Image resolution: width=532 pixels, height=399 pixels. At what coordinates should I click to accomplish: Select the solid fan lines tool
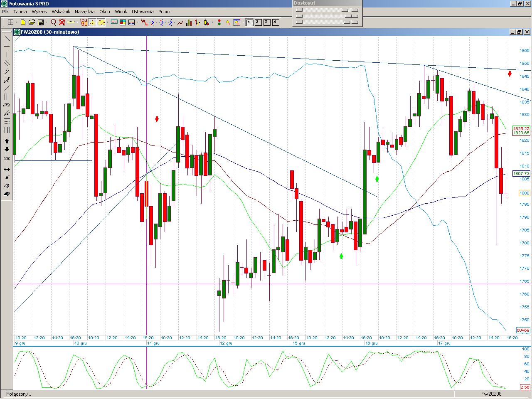tap(7, 113)
